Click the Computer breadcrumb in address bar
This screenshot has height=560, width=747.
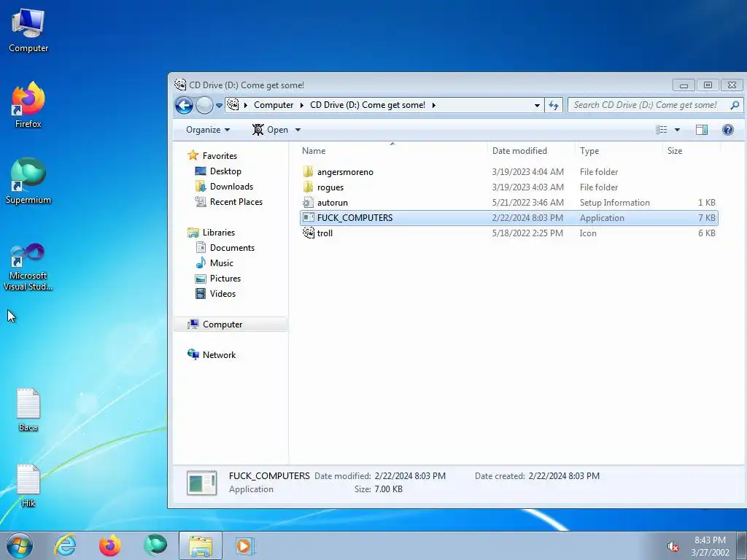(x=274, y=105)
